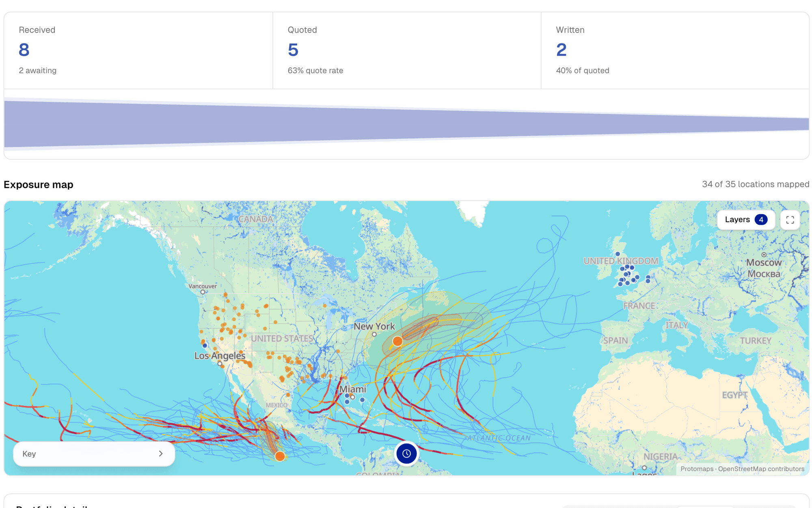The height and width of the screenshot is (508, 812).
Task: Click the Protomaps attribution link
Action: 697,469
